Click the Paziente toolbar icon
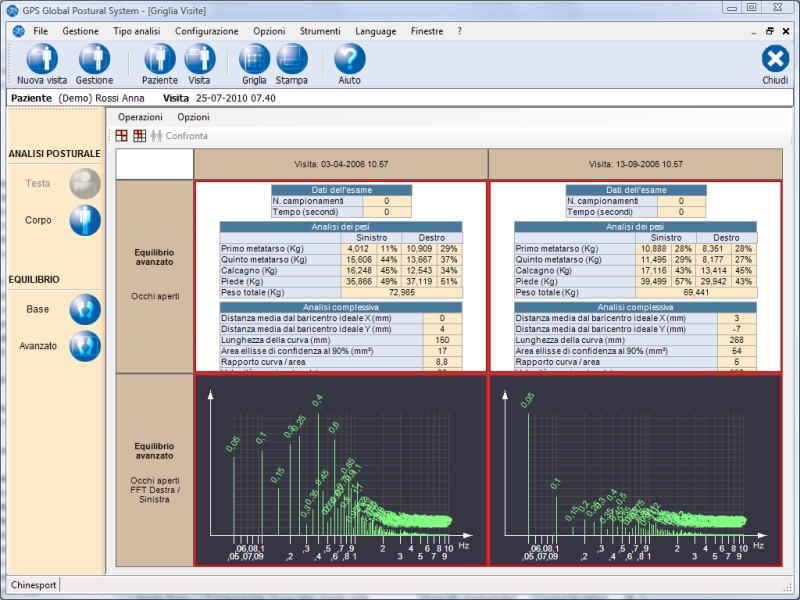 160,59
